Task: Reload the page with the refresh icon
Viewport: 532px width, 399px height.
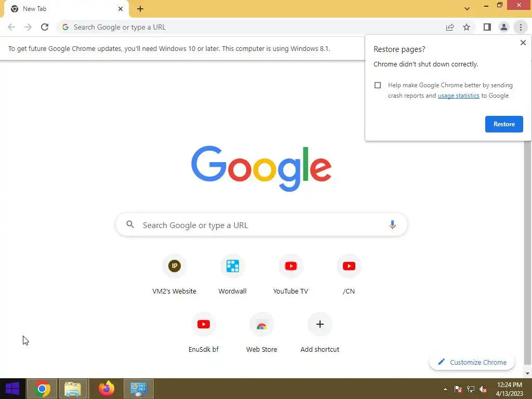Action: (45, 27)
